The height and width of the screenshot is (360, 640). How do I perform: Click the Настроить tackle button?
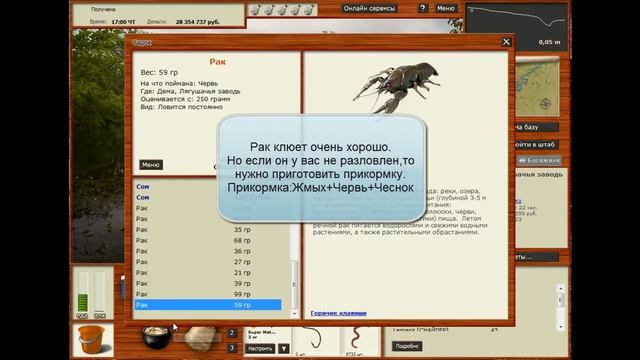(x=260, y=349)
